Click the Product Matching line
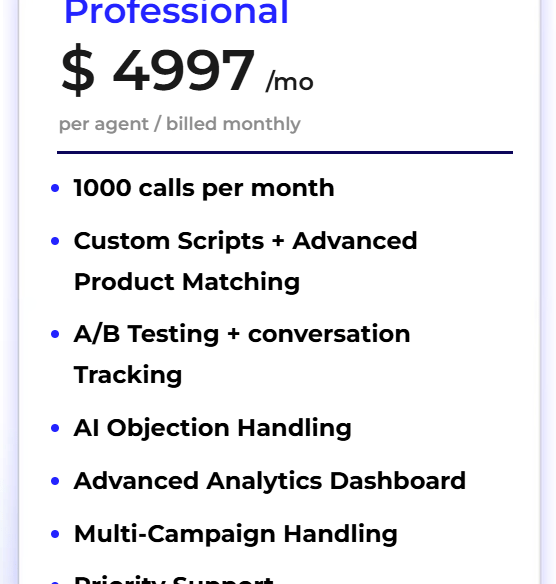The width and height of the screenshot is (556, 584). [x=187, y=282]
